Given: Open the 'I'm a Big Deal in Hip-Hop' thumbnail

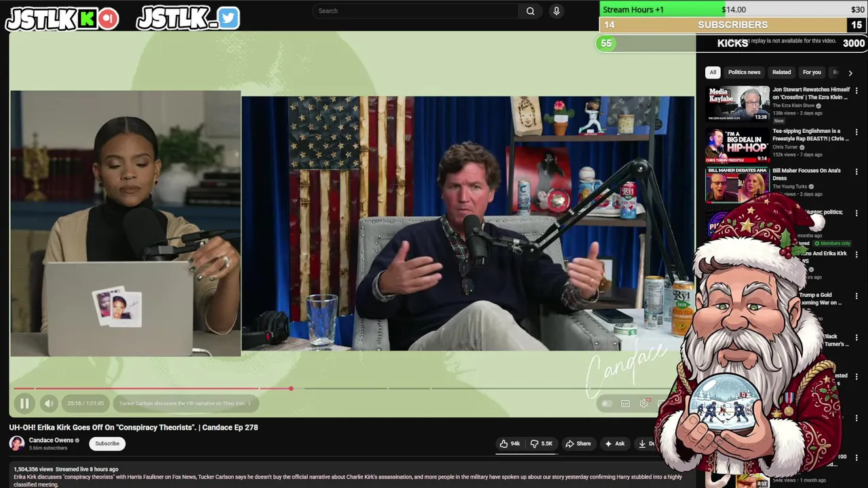Looking at the screenshot, I should 738,144.
